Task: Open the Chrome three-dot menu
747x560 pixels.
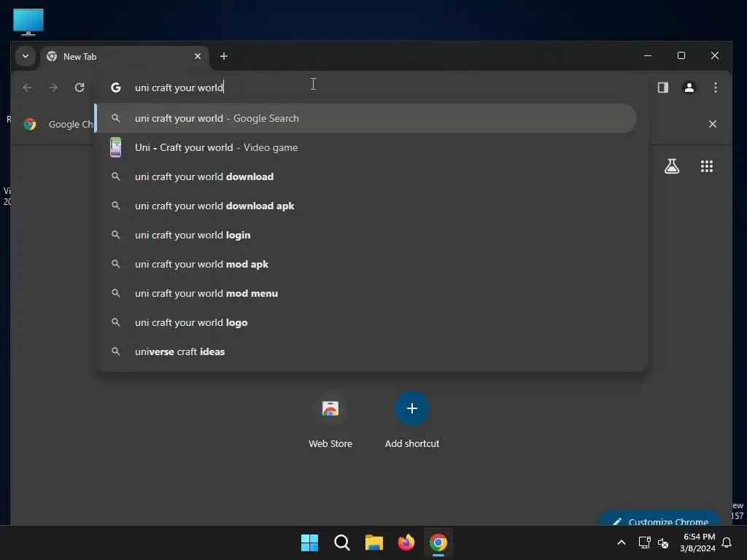Action: tap(715, 87)
